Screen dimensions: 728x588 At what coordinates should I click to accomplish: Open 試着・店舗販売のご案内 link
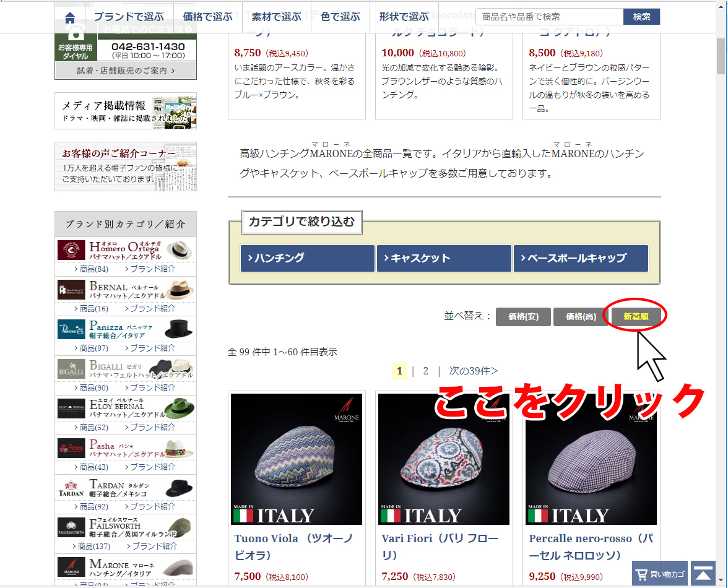coord(125,71)
